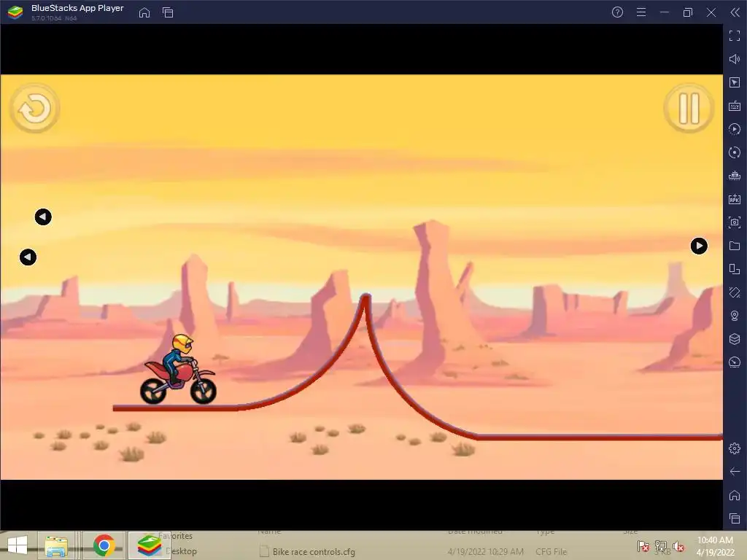The image size is (747, 560).
Task: Click the muted volume tray icon
Action: (678, 546)
